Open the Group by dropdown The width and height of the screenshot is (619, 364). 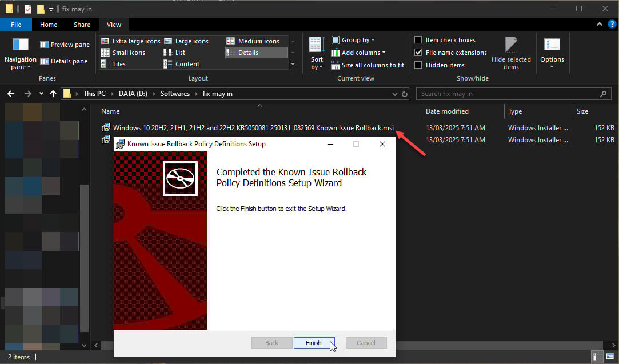coord(353,40)
